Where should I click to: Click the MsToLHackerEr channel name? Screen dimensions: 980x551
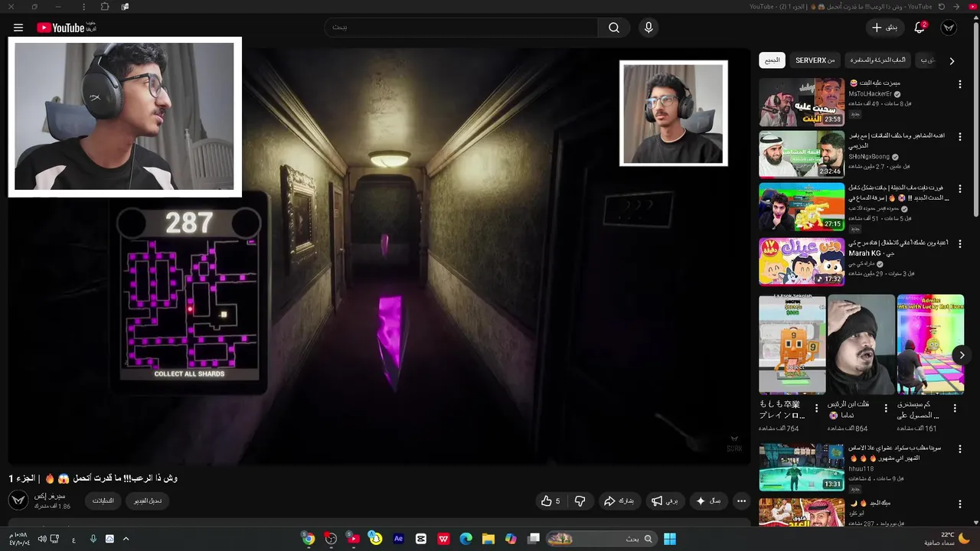(x=871, y=94)
